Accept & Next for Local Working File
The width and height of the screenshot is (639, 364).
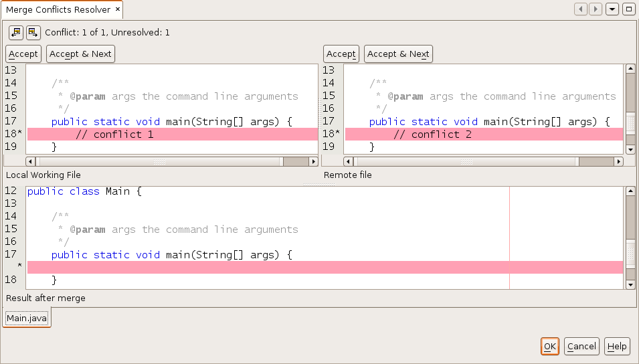[x=80, y=54]
